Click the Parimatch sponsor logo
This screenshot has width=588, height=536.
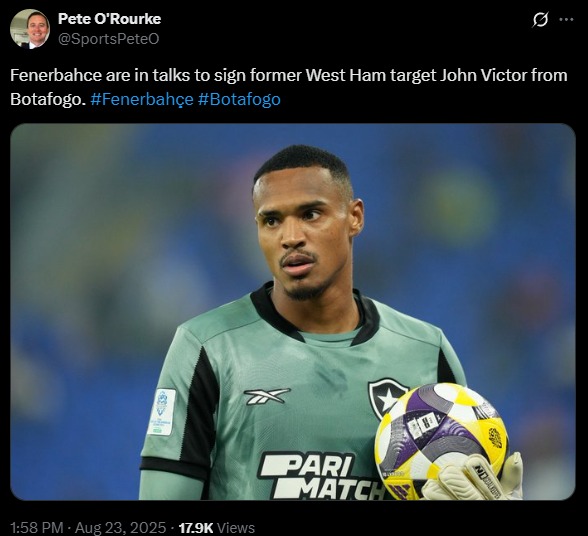(x=321, y=476)
